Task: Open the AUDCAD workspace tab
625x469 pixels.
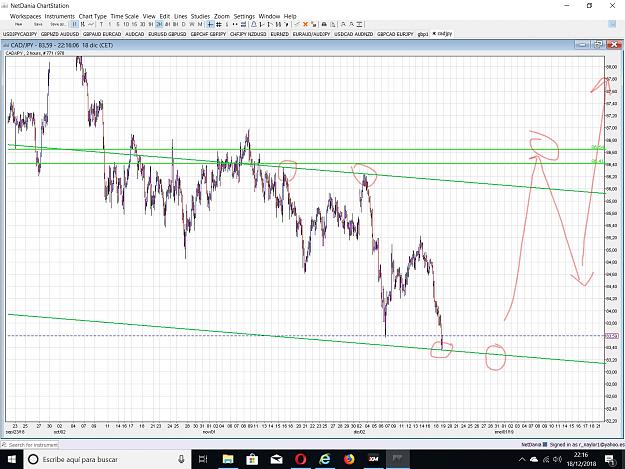Action: pos(135,34)
